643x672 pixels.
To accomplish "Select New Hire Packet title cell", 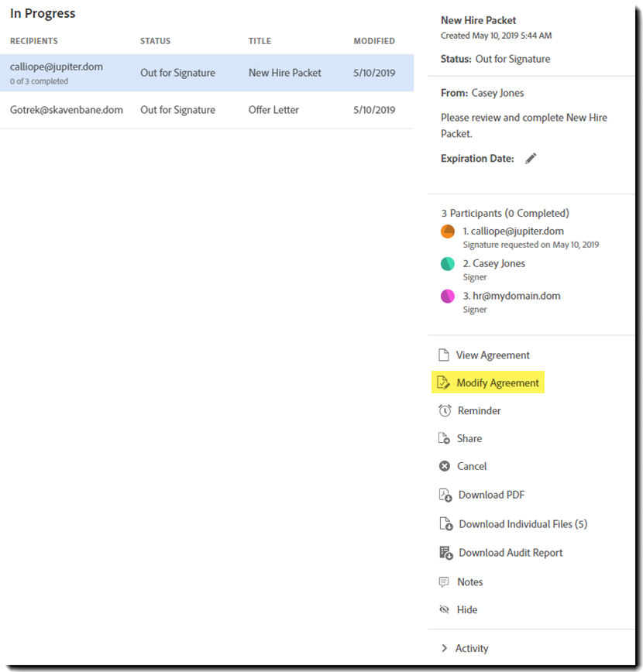I will pos(285,73).
